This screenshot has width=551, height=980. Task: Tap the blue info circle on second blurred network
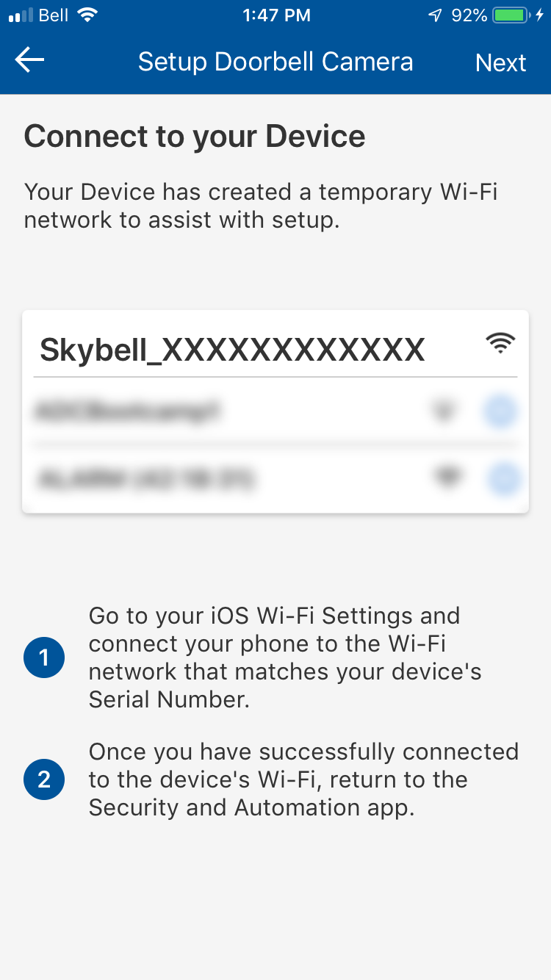pyautogui.click(x=503, y=480)
